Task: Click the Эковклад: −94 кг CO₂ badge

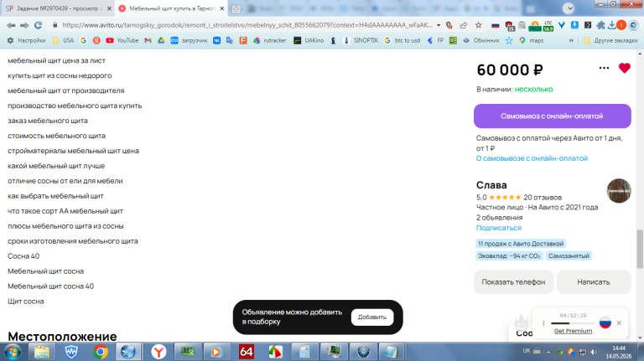Action: 509,256
